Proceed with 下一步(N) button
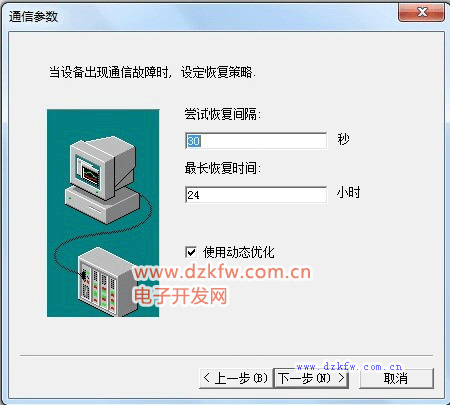The height and width of the screenshot is (405, 450). [x=311, y=378]
